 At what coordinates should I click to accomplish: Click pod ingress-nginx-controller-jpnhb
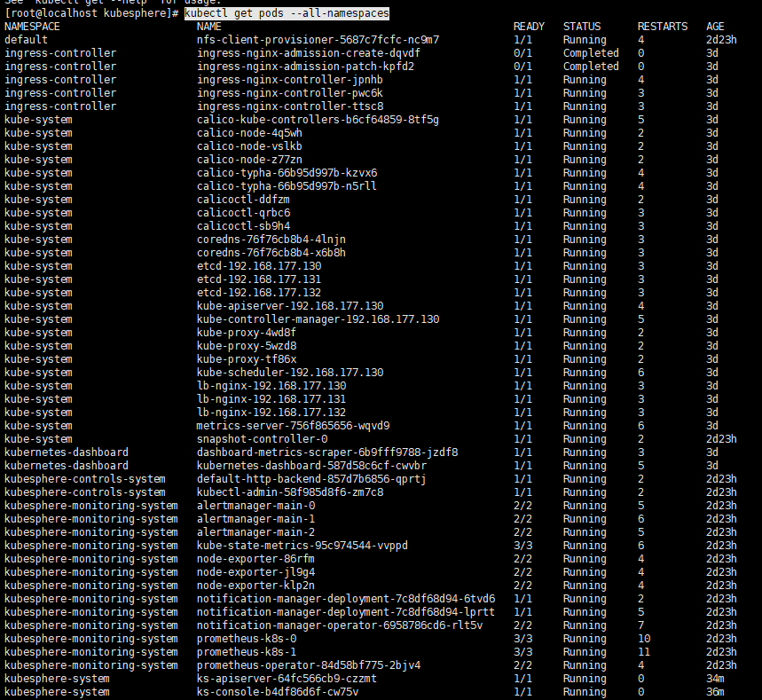(x=290, y=80)
